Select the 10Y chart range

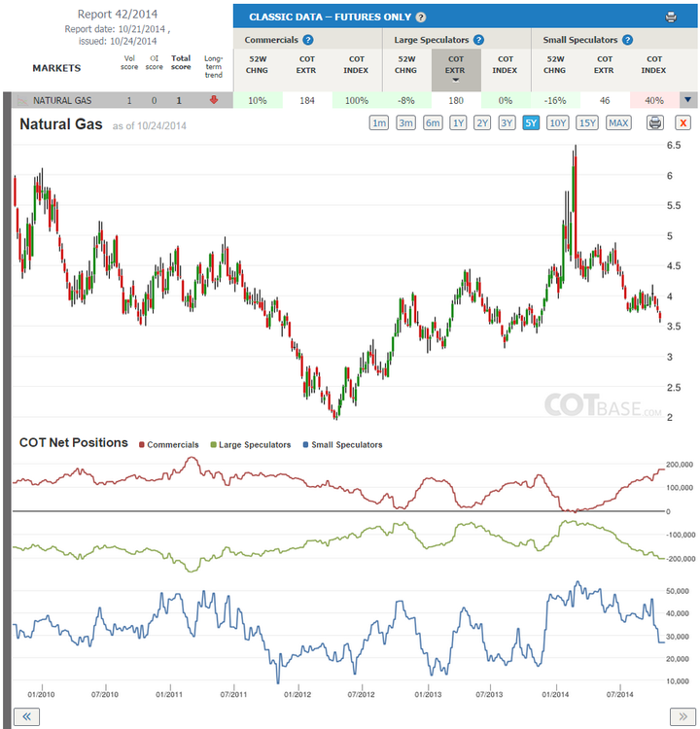tap(558, 122)
